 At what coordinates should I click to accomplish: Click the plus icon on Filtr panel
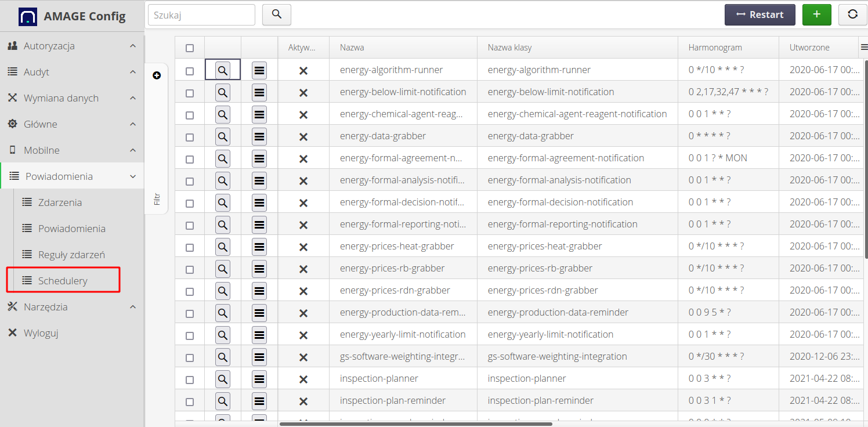point(157,75)
